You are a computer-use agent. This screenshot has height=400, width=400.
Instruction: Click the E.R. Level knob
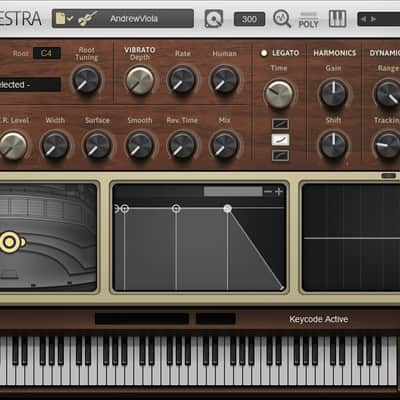tap(13, 146)
